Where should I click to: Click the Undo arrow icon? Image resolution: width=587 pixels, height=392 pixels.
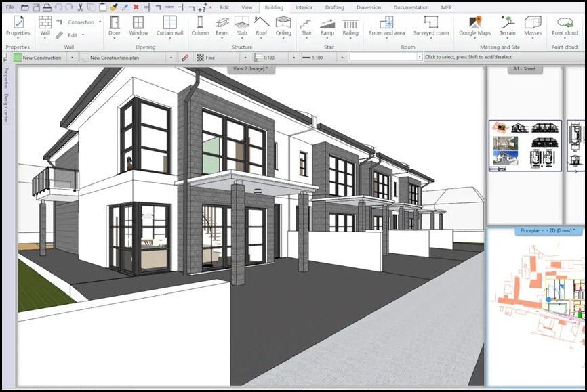point(58,7)
